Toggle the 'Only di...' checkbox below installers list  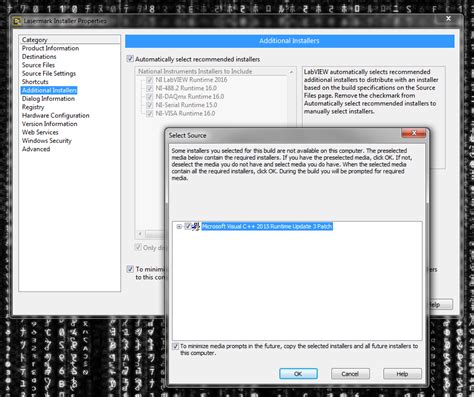coord(138,247)
